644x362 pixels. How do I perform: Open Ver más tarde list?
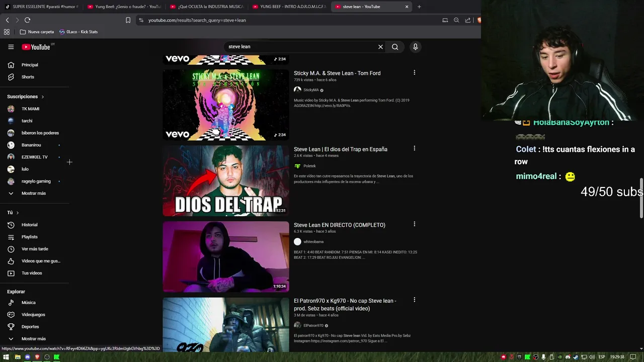tap(34, 249)
